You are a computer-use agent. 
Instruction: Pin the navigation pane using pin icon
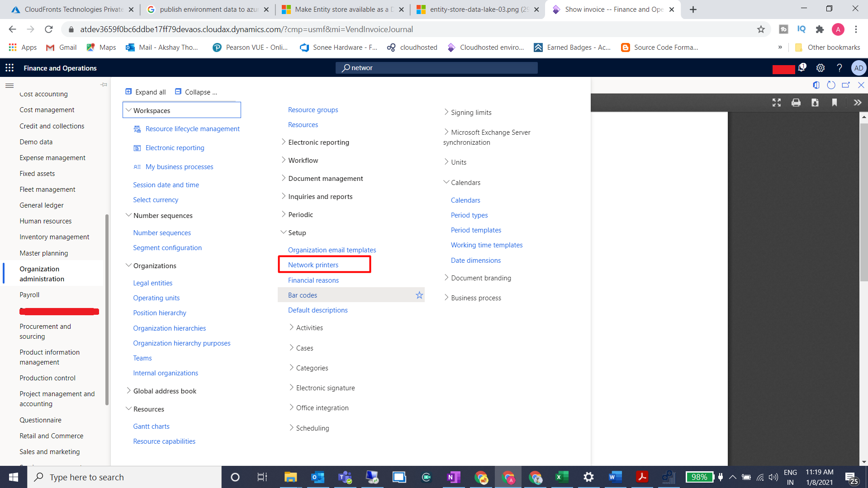click(104, 85)
